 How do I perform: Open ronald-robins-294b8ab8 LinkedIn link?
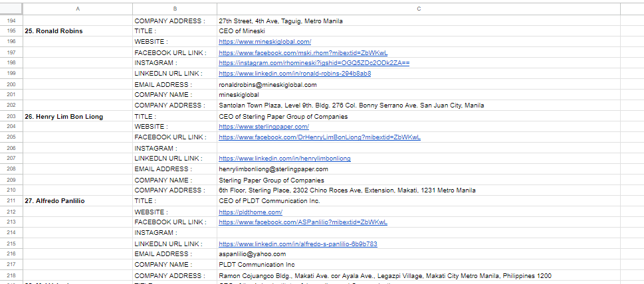pos(295,74)
